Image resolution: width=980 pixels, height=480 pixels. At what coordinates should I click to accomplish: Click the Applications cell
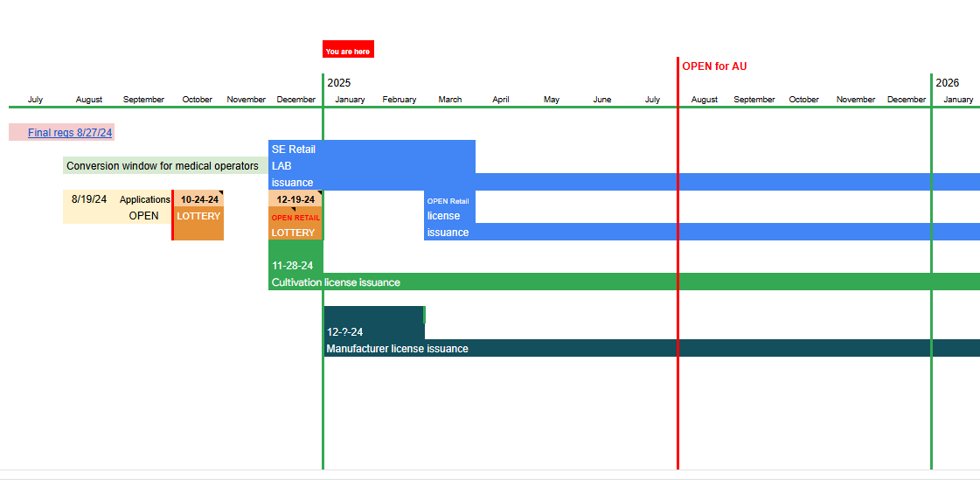pos(144,199)
